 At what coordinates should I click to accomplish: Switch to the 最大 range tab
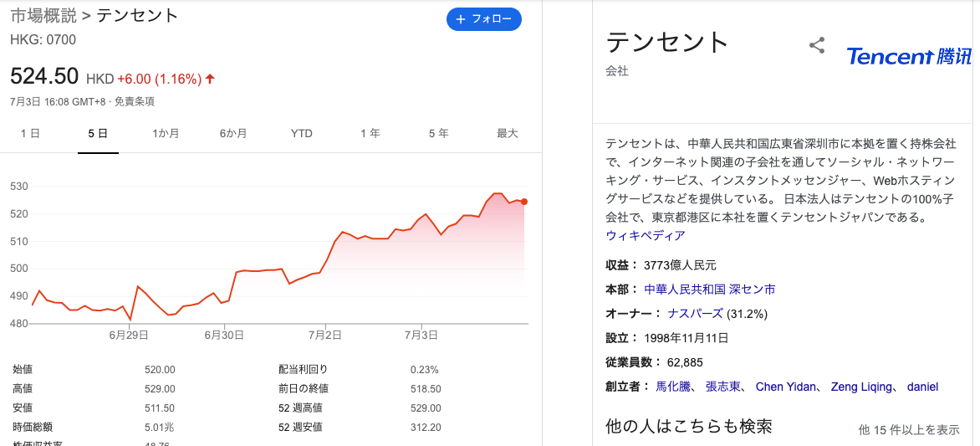coord(507,133)
